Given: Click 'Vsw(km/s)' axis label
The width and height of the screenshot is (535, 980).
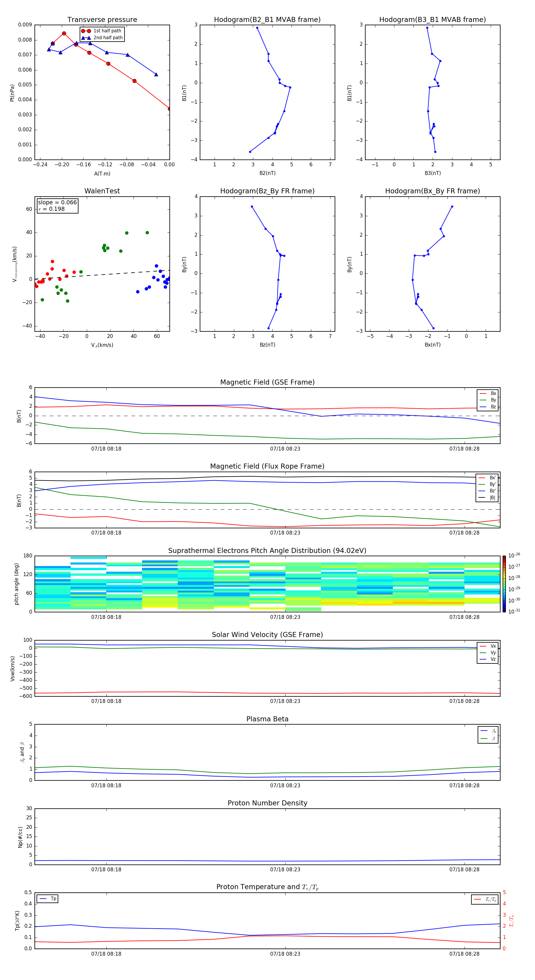Looking at the screenshot, I should (12, 668).
